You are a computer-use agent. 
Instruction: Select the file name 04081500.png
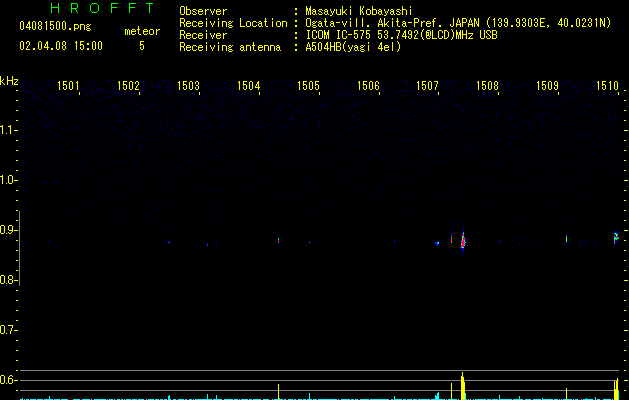point(55,26)
